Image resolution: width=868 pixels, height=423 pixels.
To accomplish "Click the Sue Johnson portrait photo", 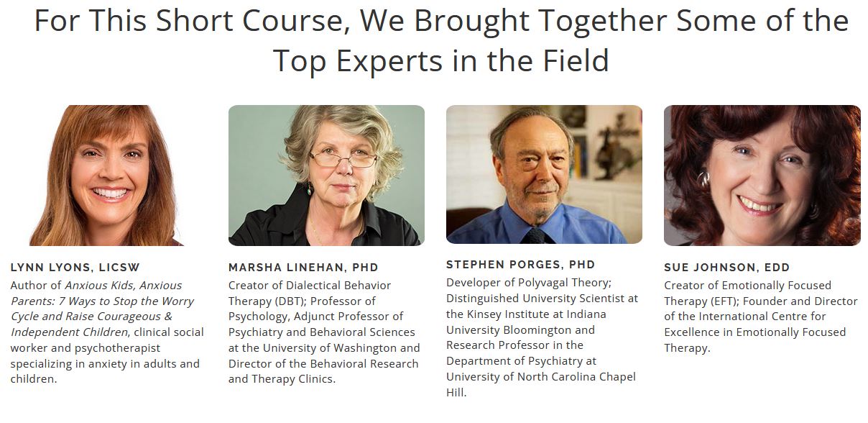I will click(762, 176).
